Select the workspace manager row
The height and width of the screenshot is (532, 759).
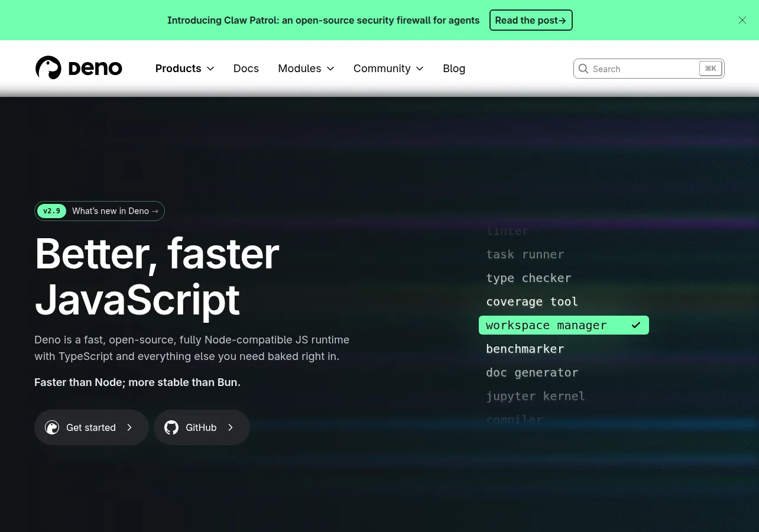pyautogui.click(x=564, y=325)
